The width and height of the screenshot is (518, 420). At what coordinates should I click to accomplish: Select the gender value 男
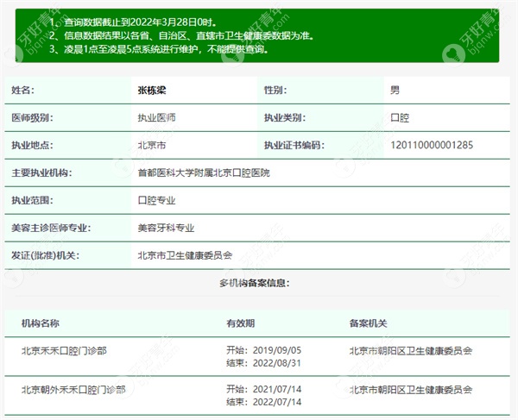(395, 90)
